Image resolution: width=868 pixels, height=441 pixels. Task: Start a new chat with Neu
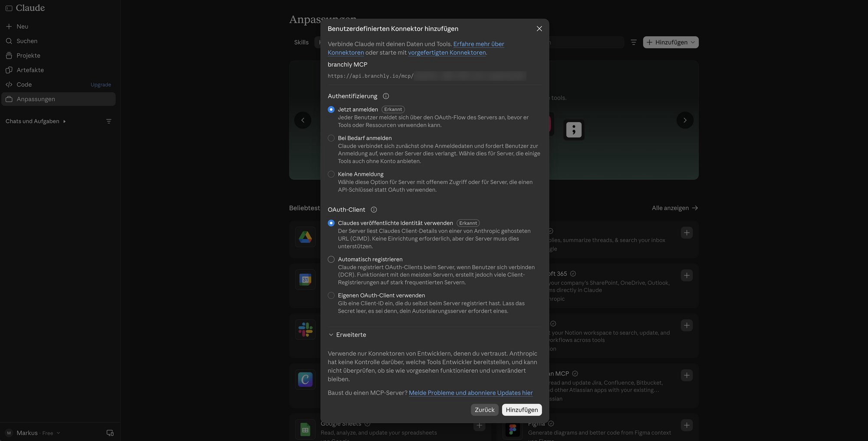click(58, 27)
